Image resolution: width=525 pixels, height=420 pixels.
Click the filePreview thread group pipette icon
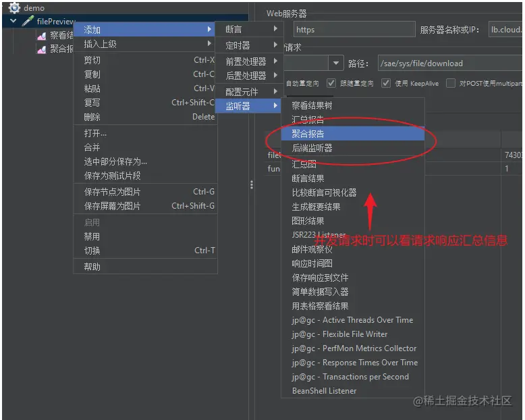[x=28, y=21]
